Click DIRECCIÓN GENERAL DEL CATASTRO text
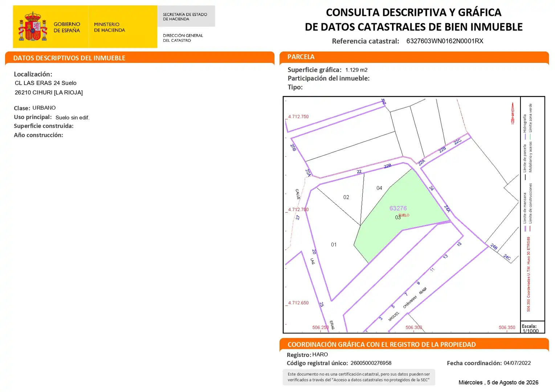Image resolution: width=555 pixels, height=392 pixels. (x=183, y=38)
